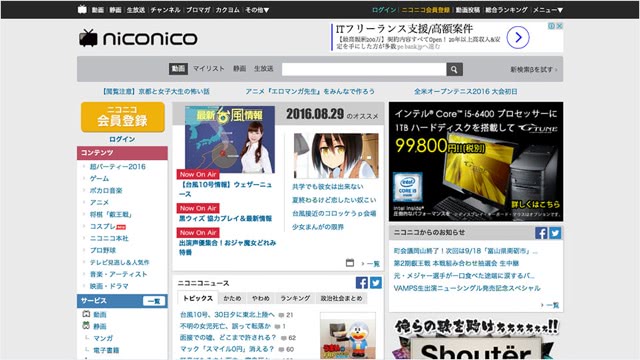Share Niconico News on Facebook
This screenshot has height=360, width=640.
[x=362, y=282]
